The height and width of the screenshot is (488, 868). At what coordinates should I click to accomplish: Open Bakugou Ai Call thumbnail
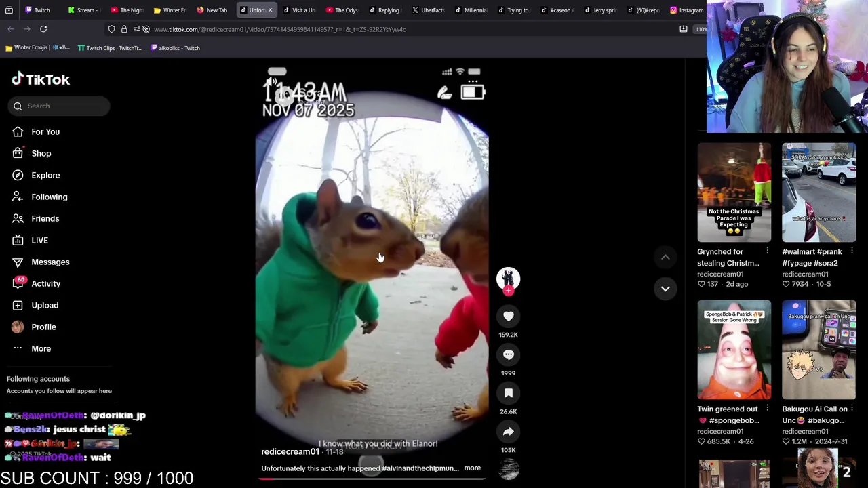tap(818, 350)
